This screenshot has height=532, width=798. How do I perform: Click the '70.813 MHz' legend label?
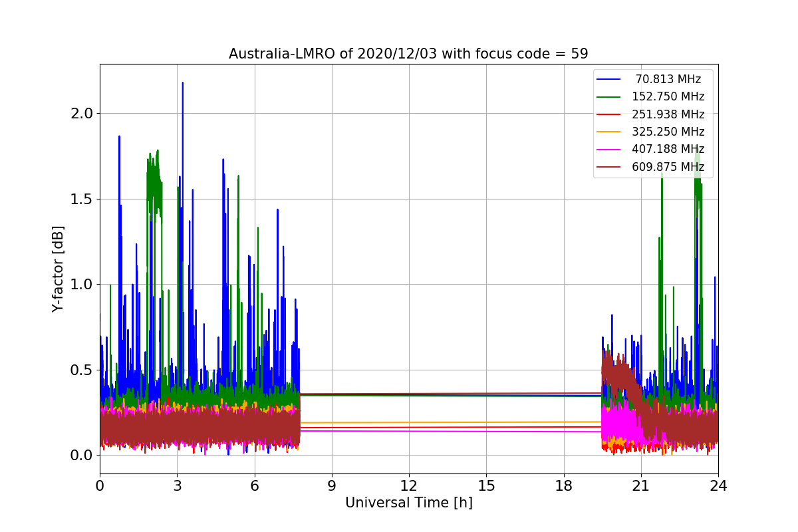668,79
